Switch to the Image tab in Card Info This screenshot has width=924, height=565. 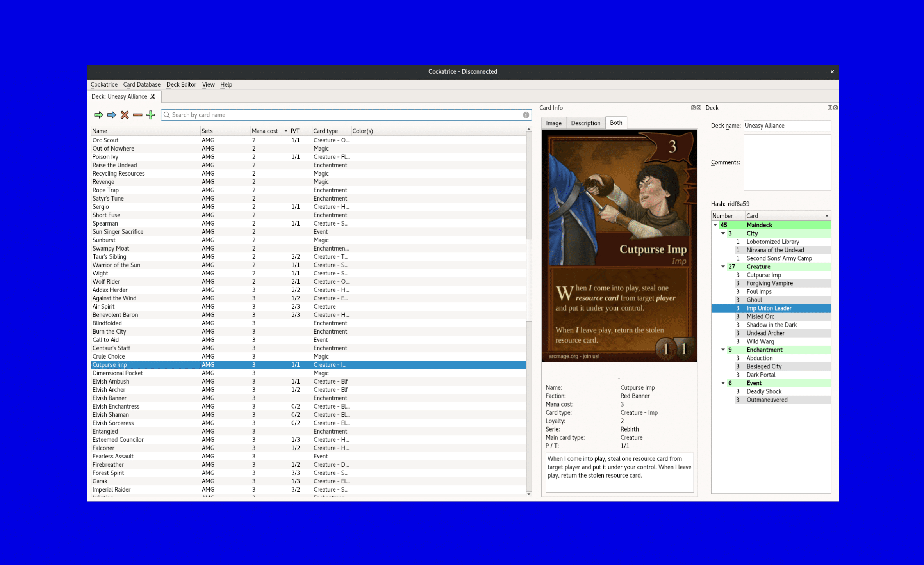[554, 123]
